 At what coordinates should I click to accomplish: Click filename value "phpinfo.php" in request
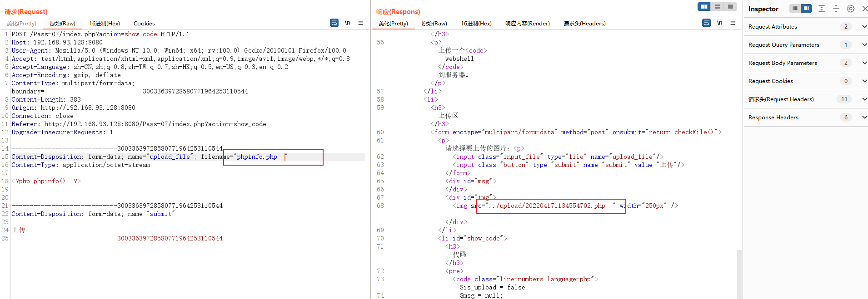pyautogui.click(x=257, y=157)
